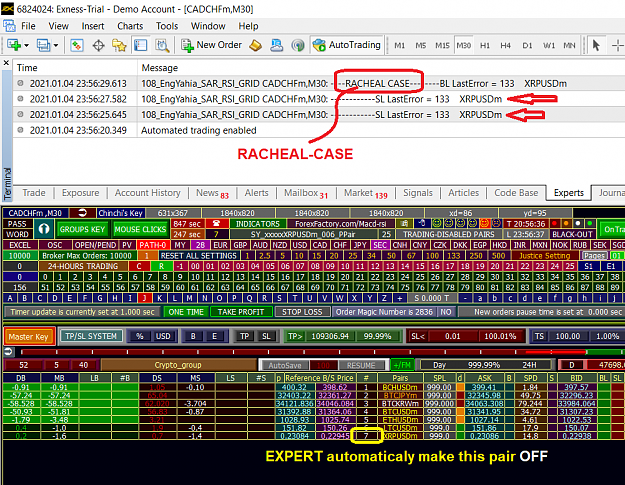Click the GROUPS KEY button
The height and width of the screenshot is (485, 625).
pyautogui.click(x=82, y=229)
